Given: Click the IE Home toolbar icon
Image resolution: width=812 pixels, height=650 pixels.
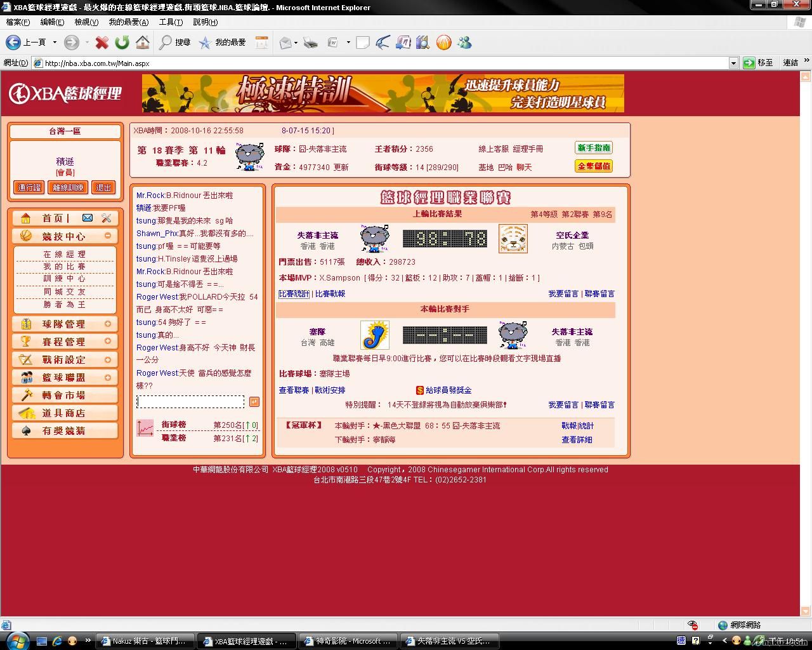Looking at the screenshot, I should (143, 43).
